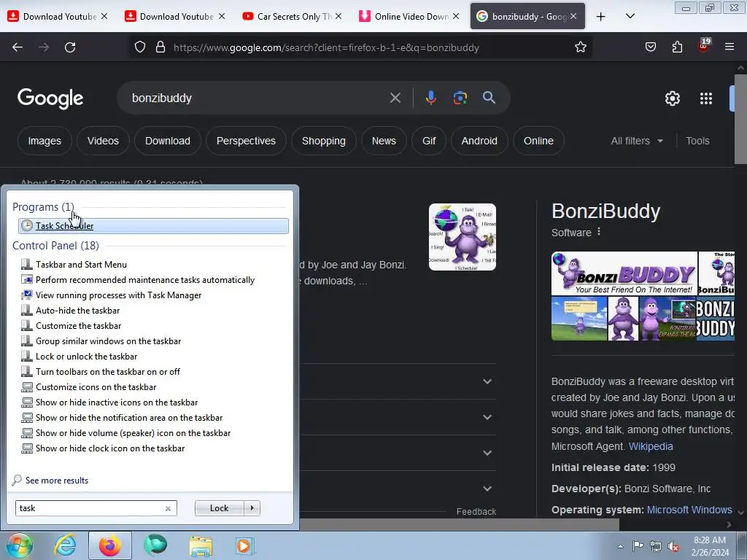
Task: Click the taskbar clock showing 8:28 AM
Action: pos(710,546)
